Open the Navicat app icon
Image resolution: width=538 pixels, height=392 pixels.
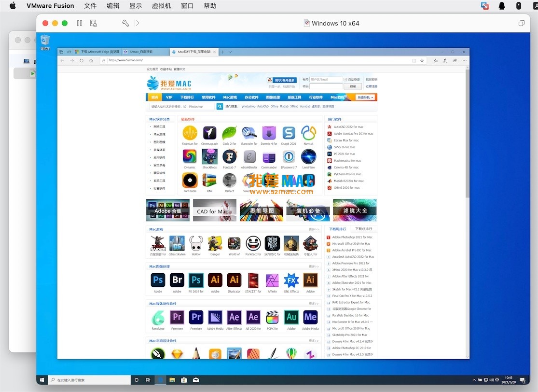308,133
